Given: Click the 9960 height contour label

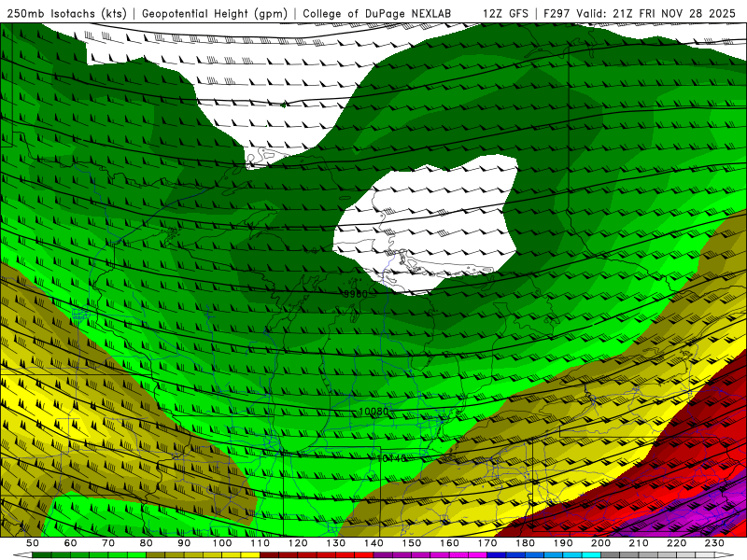Looking at the screenshot, I should (356, 294).
